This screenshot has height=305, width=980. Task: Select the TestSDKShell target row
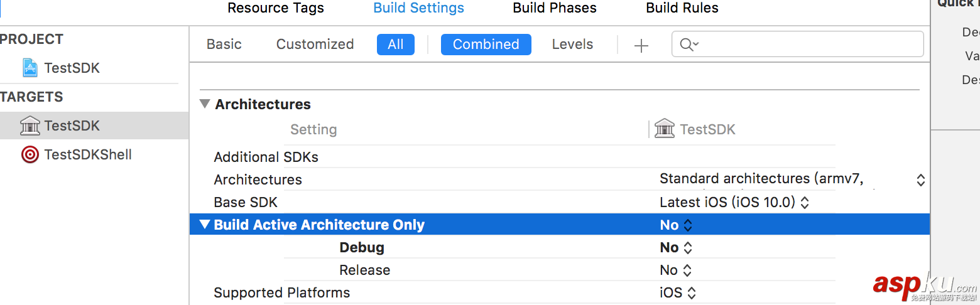click(88, 154)
